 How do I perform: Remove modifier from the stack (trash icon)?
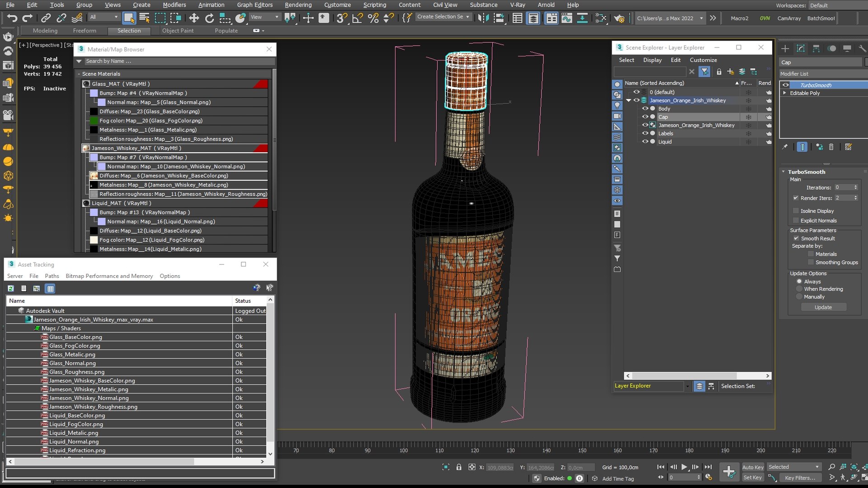[x=831, y=147]
